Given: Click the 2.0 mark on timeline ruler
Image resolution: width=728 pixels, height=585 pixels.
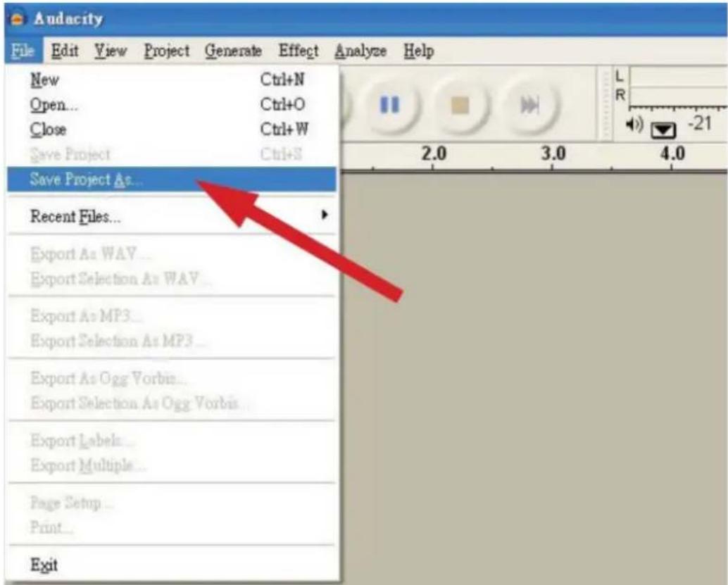Looking at the screenshot, I should 434,153.
